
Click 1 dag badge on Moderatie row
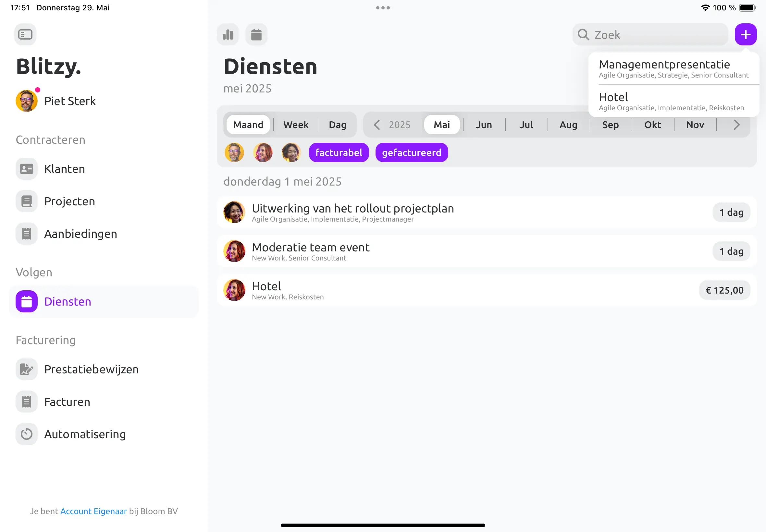pos(731,251)
